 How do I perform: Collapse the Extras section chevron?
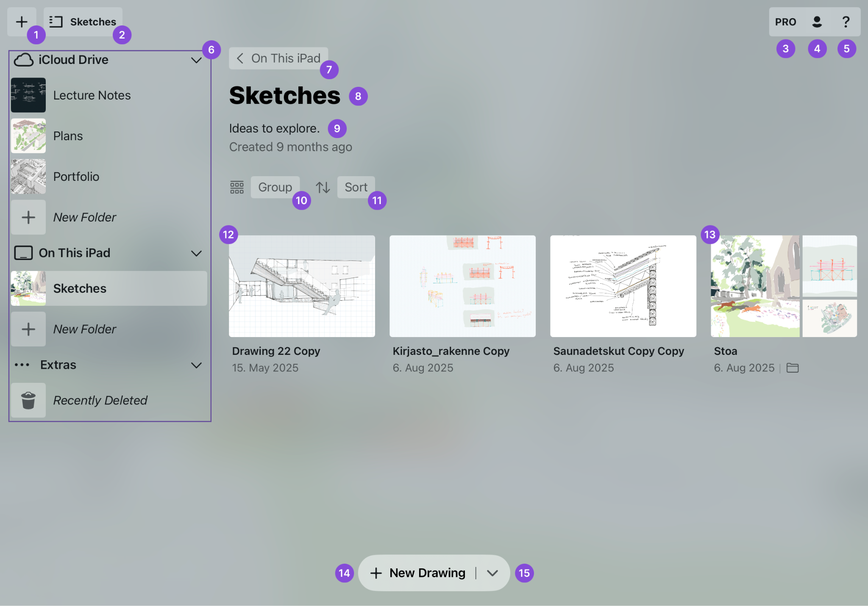pyautogui.click(x=196, y=365)
